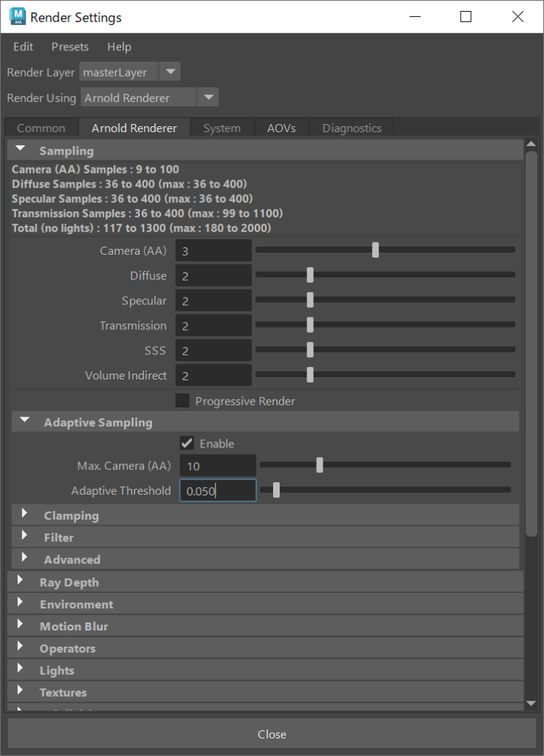Open the AOVs tab
The width and height of the screenshot is (544, 756).
point(281,128)
